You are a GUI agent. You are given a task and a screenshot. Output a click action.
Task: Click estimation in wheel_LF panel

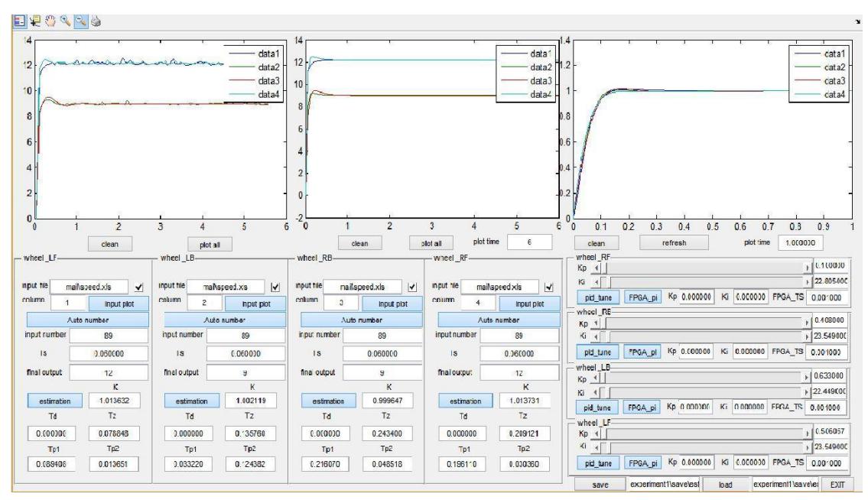55,401
